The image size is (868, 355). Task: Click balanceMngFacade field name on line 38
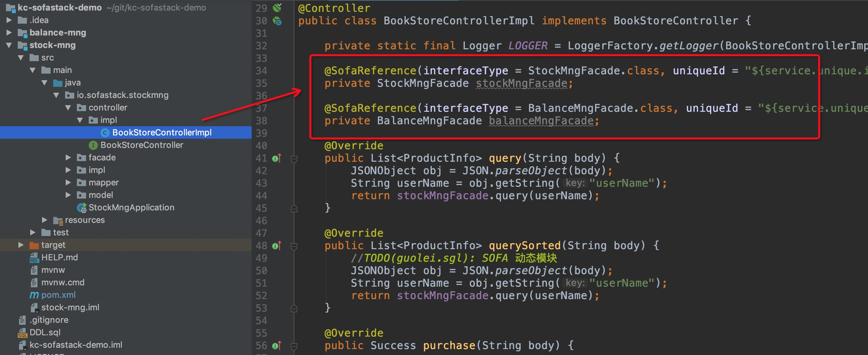tap(541, 121)
